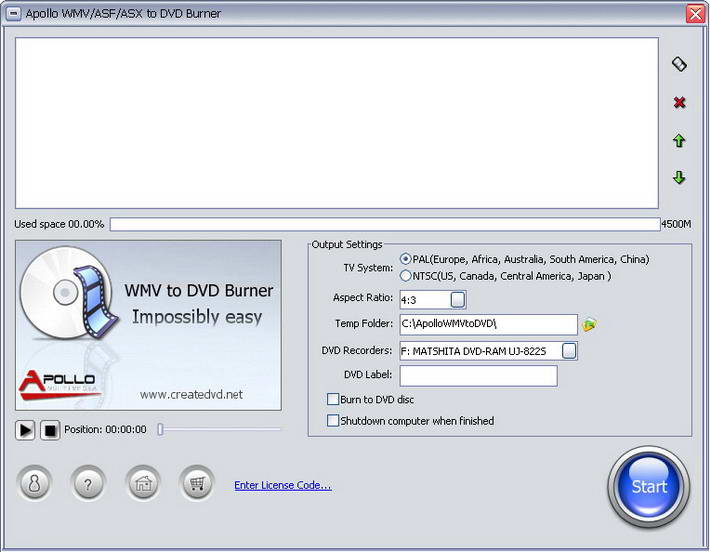The height and width of the screenshot is (552, 710).
Task: Expand the DVD Recorders dropdown
Action: [569, 350]
